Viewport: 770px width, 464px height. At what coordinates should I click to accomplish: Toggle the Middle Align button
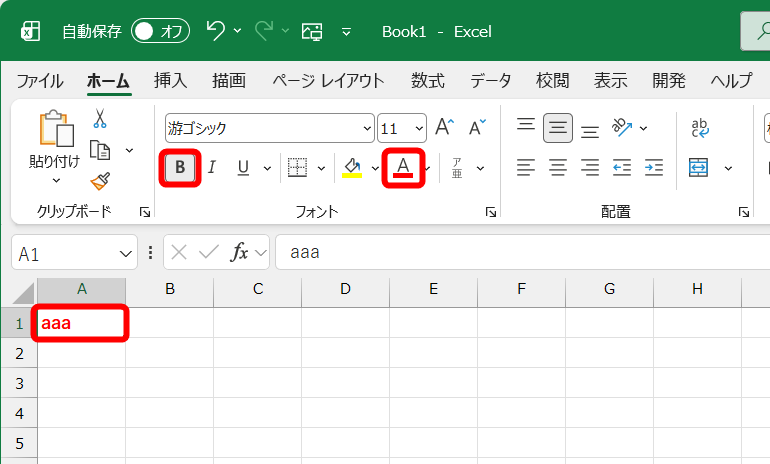click(558, 128)
